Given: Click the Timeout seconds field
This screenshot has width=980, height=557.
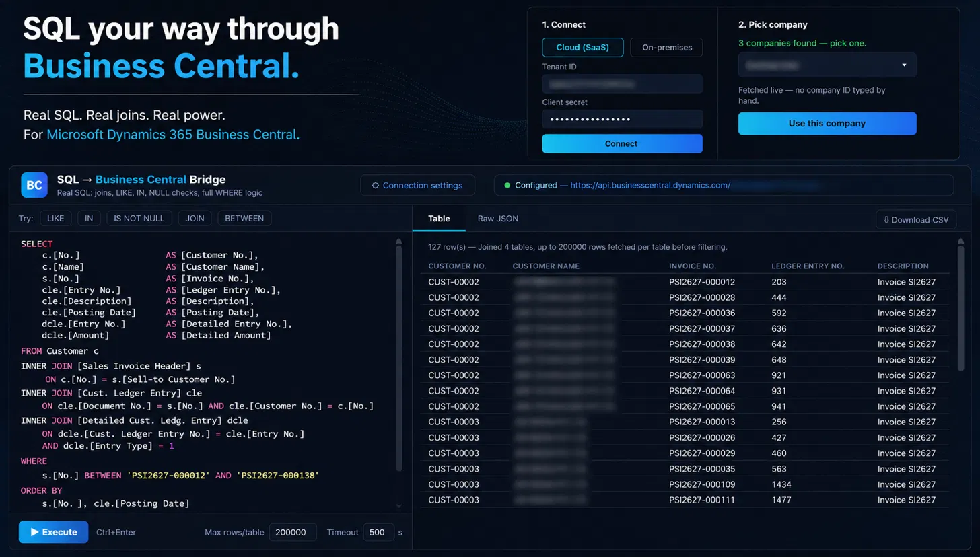Looking at the screenshot, I should (x=378, y=532).
